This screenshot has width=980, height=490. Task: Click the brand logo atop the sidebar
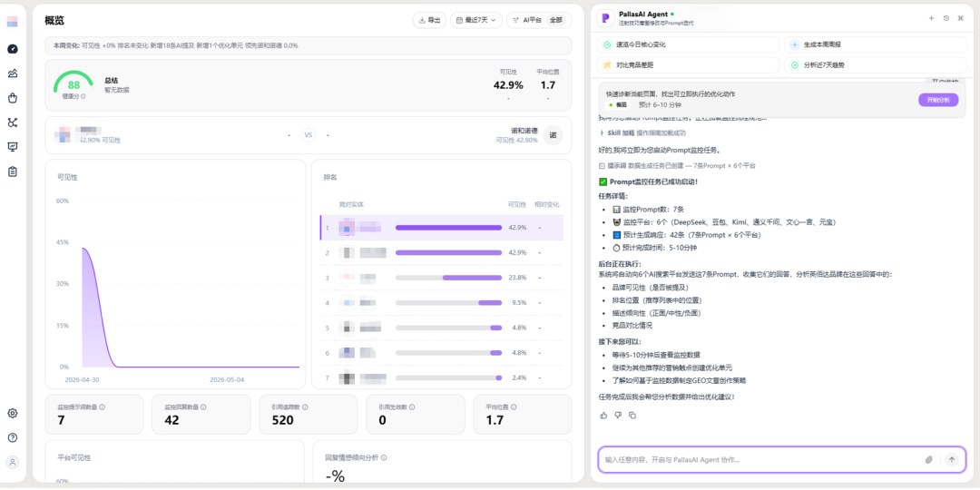coord(13,21)
